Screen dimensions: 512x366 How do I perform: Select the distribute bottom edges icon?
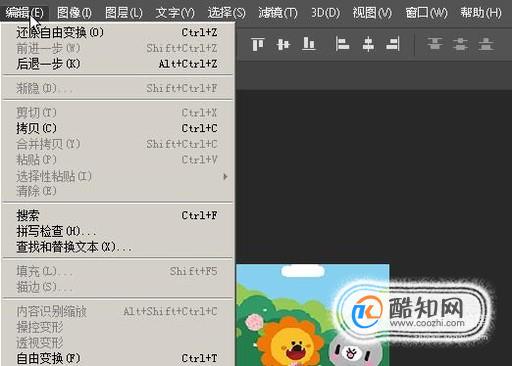tap(486, 44)
